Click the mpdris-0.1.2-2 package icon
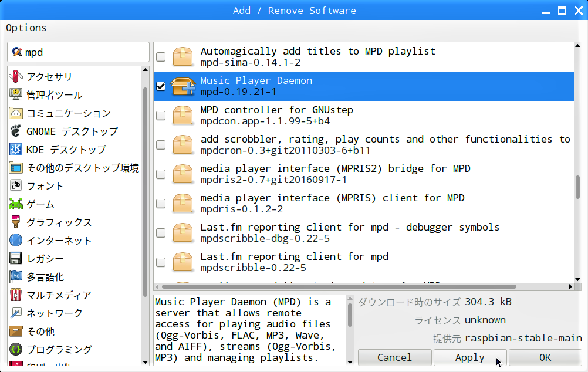The width and height of the screenshot is (588, 372). click(x=183, y=203)
